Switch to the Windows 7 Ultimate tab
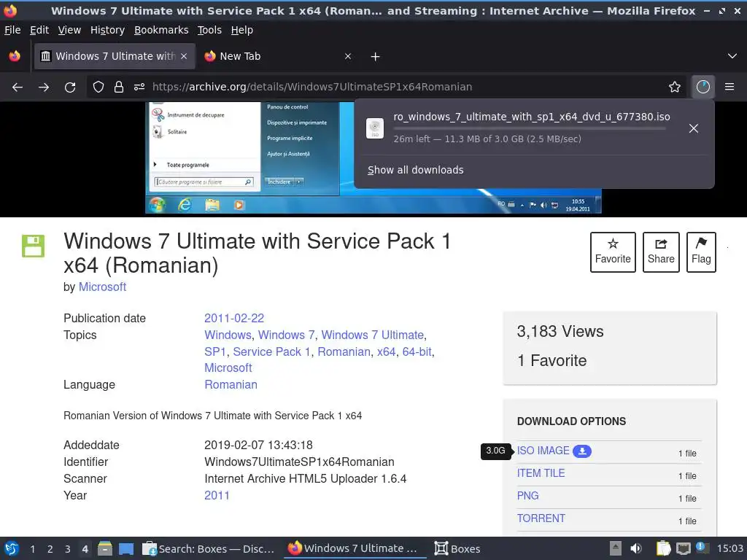The image size is (747, 560). (x=115, y=56)
